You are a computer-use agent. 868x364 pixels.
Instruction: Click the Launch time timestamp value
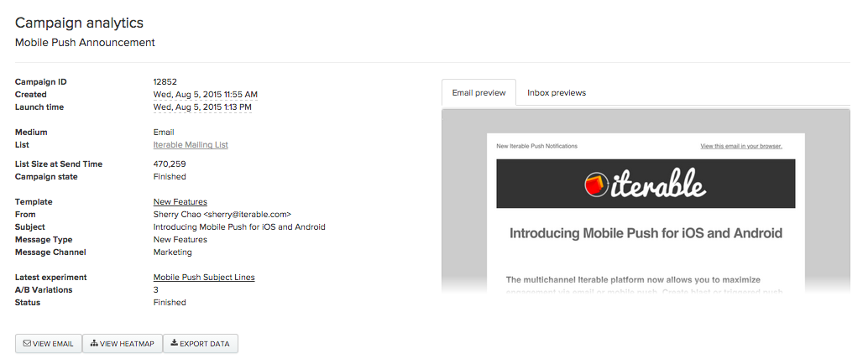click(x=202, y=107)
